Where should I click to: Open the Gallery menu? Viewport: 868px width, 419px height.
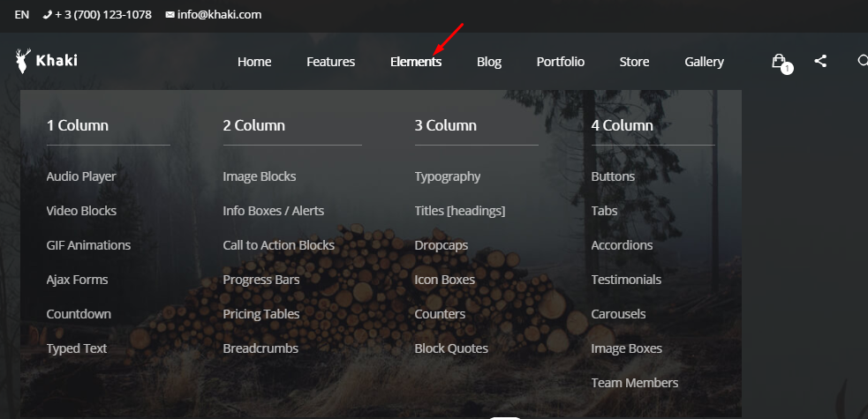[704, 62]
